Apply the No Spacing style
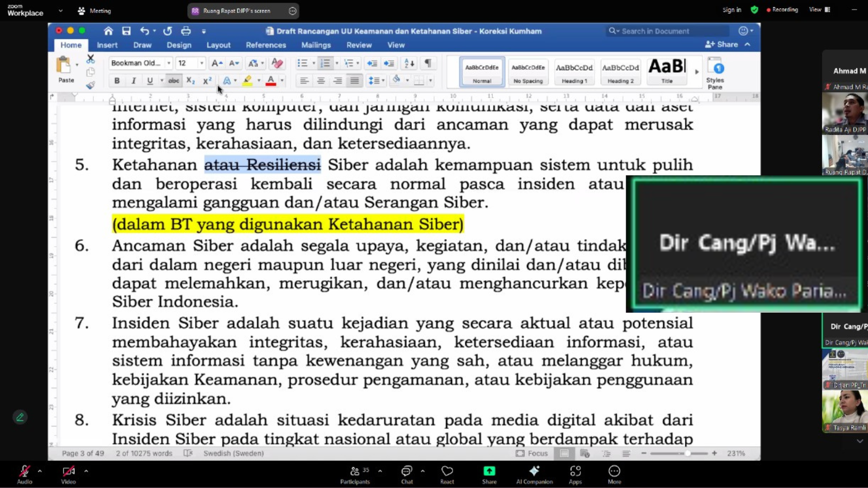This screenshot has height=488, width=868. (x=528, y=72)
